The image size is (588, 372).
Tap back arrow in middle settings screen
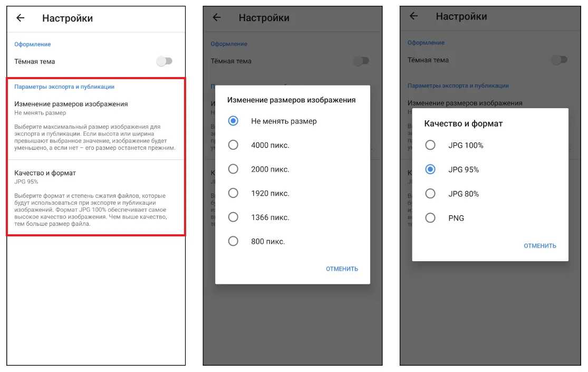217,17
